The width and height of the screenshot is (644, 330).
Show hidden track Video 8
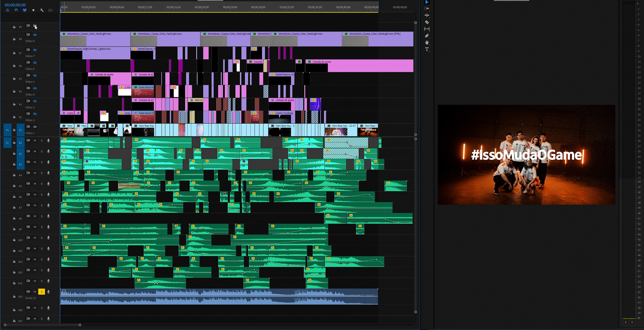tap(35, 35)
